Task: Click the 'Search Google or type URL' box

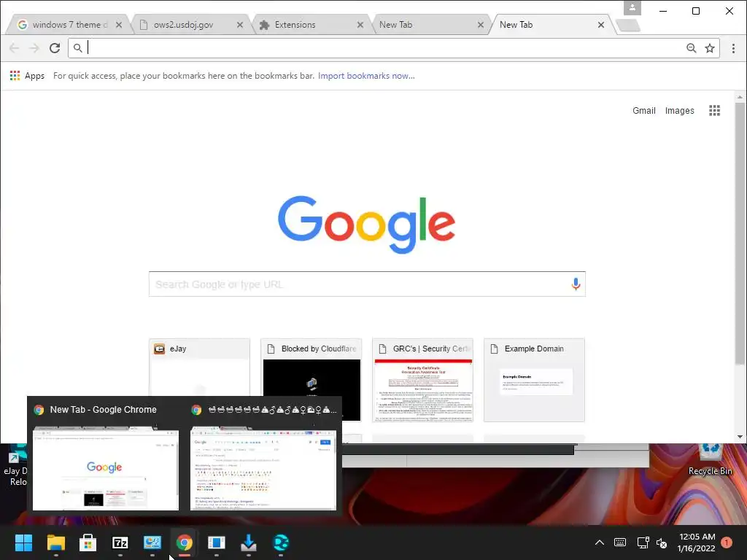Action: tap(367, 284)
